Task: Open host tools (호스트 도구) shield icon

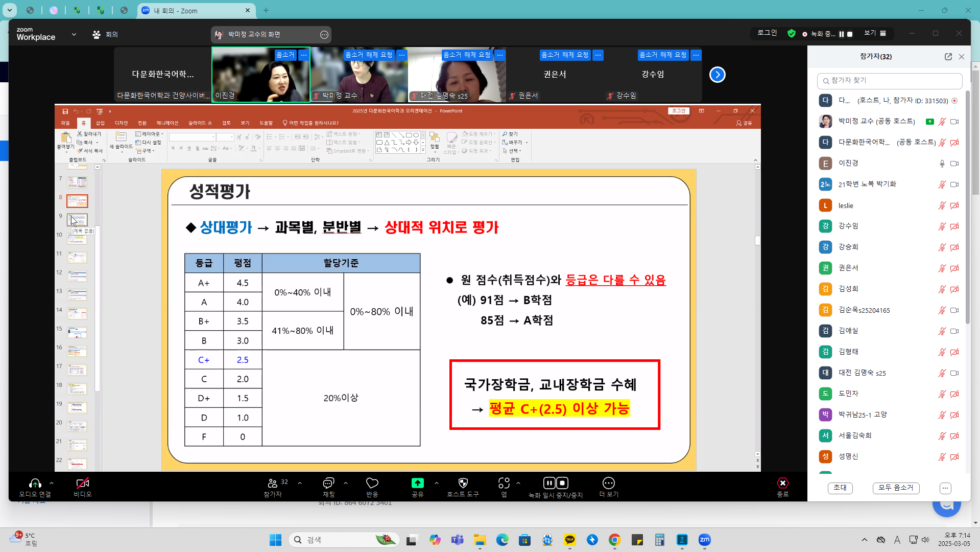Action: pyautogui.click(x=463, y=483)
